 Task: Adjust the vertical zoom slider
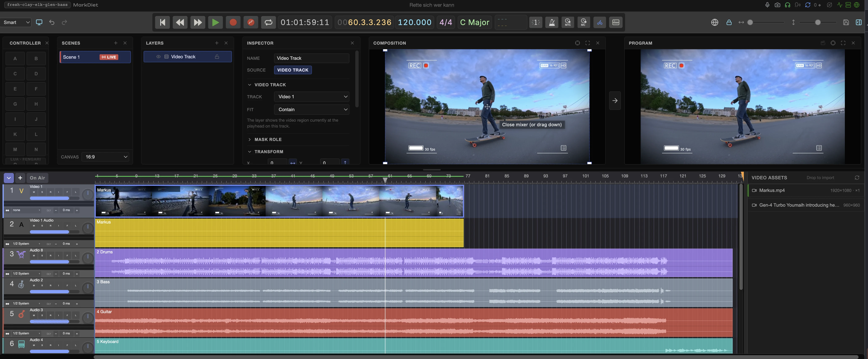pyautogui.click(x=818, y=22)
